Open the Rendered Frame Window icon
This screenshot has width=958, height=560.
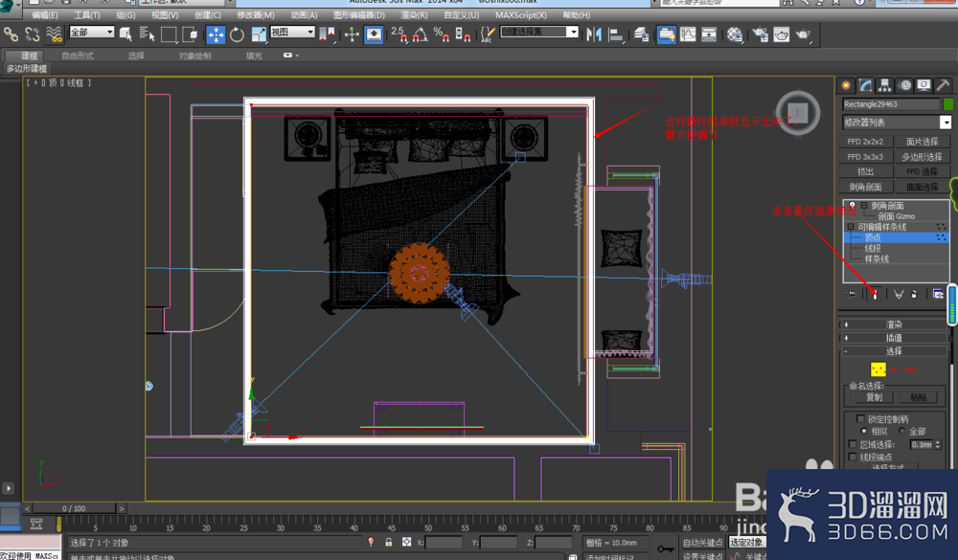click(x=782, y=34)
